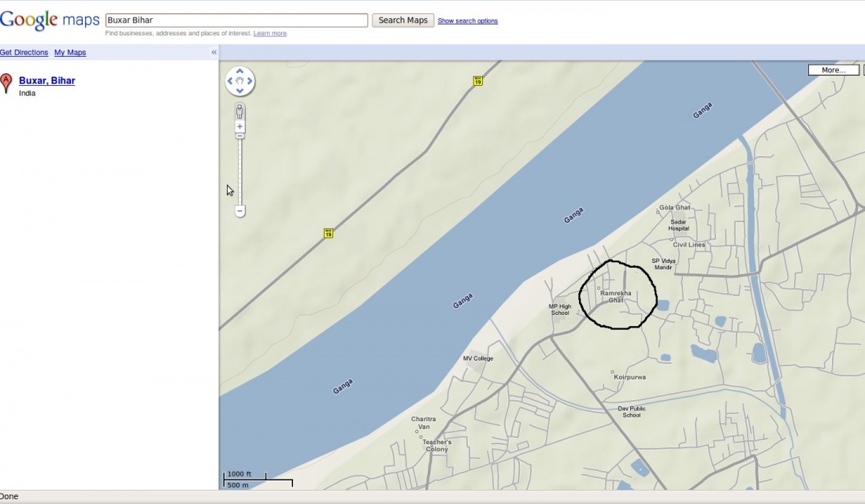The width and height of the screenshot is (865, 504).
Task: Expand Show search options
Action: point(467,21)
